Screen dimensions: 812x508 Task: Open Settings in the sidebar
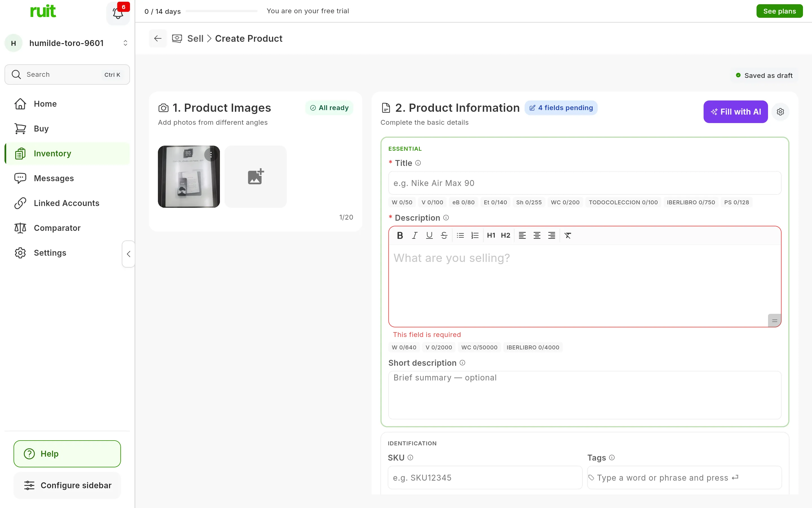(x=67, y=253)
